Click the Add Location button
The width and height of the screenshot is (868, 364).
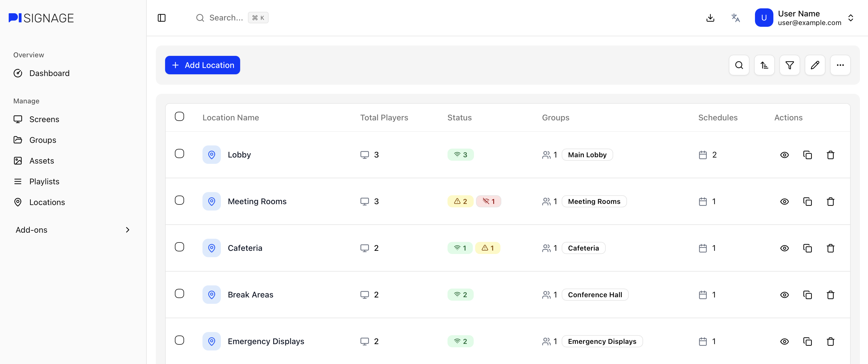(202, 65)
